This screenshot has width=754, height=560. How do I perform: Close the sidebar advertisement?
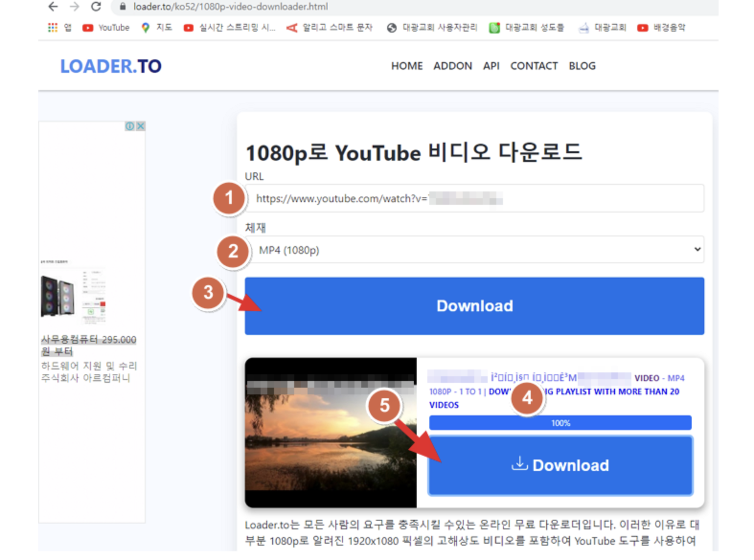[x=140, y=126]
